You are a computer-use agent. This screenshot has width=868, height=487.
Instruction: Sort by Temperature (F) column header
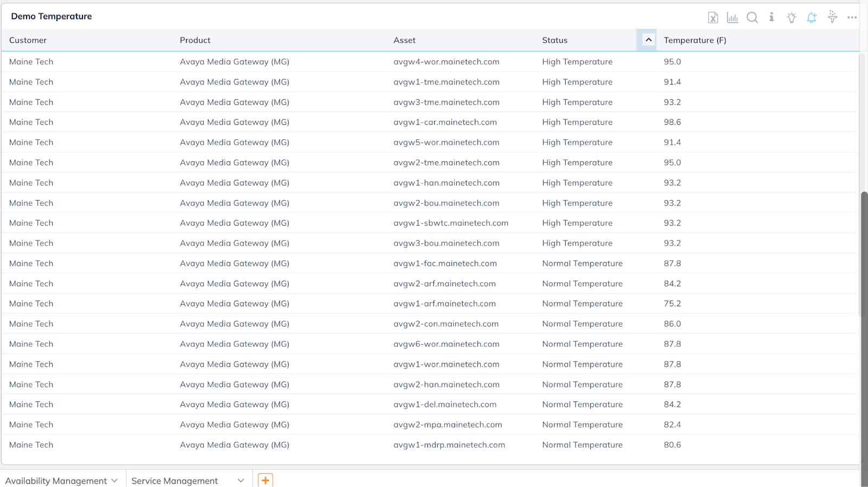(694, 40)
